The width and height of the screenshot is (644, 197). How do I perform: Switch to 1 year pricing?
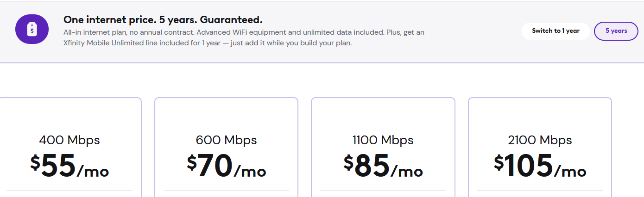click(x=556, y=31)
